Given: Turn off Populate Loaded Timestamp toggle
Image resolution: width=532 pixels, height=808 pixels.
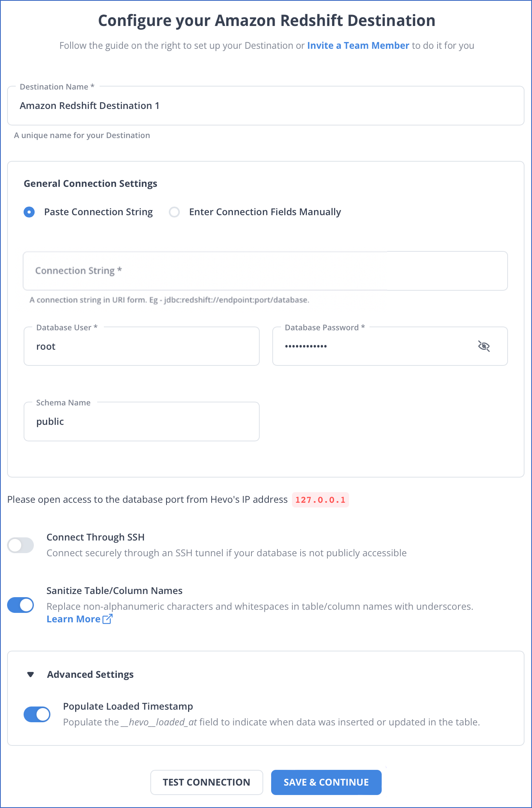Looking at the screenshot, I should coord(37,714).
